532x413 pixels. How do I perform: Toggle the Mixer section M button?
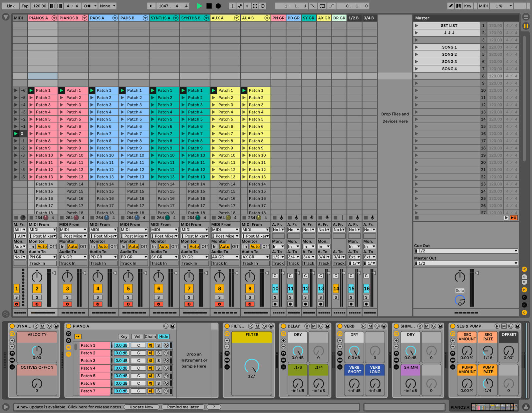coord(524,290)
